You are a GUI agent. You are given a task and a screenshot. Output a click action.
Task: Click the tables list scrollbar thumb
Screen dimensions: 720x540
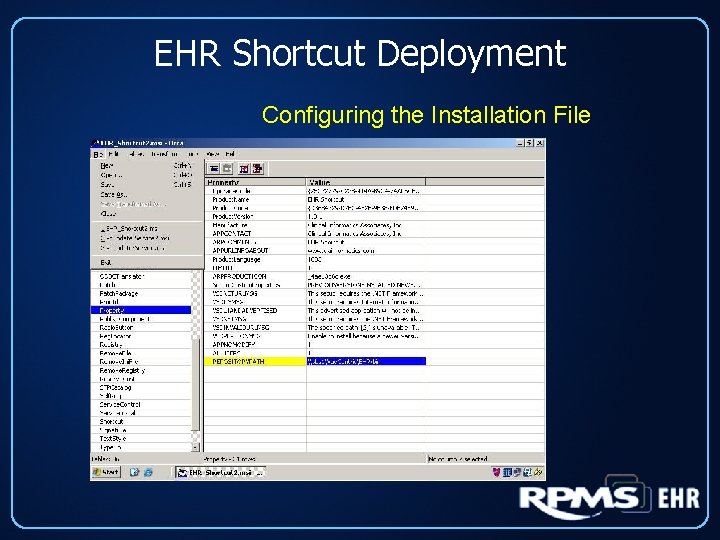[x=196, y=384]
